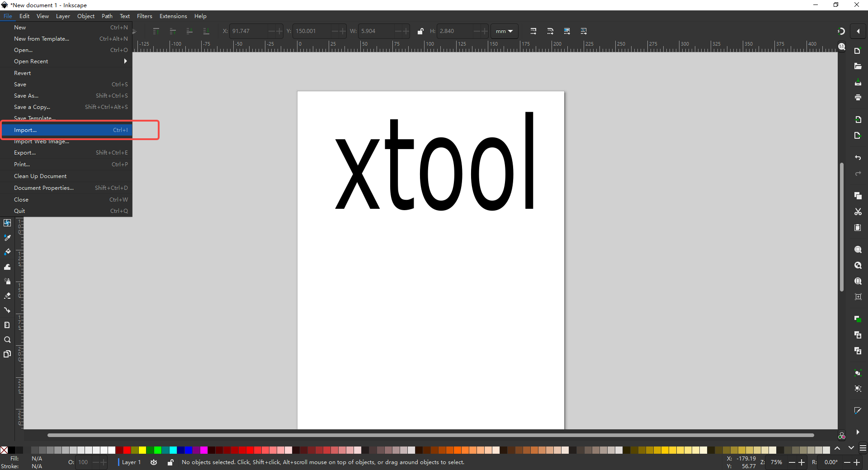Click the Paste clipboard icon
The width and height of the screenshot is (868, 470).
(x=858, y=227)
